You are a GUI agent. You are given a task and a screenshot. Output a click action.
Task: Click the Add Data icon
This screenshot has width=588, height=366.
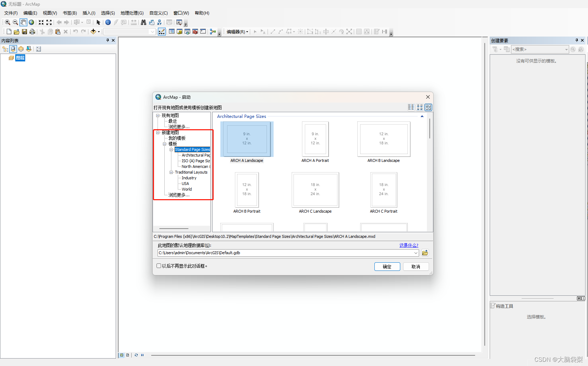click(93, 32)
